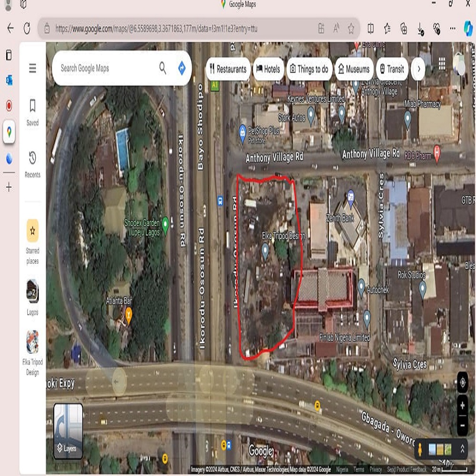Open a new tab with plus button
The image size is (476, 476).
click(x=9, y=187)
